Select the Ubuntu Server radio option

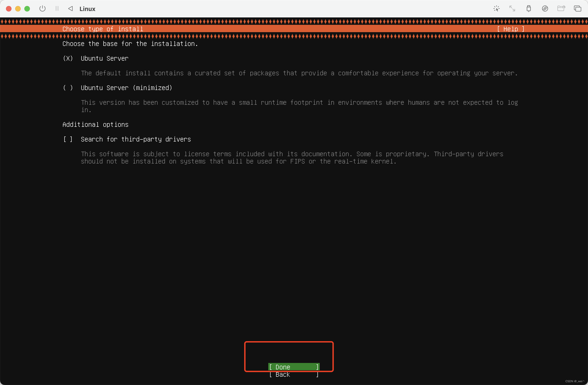point(68,59)
